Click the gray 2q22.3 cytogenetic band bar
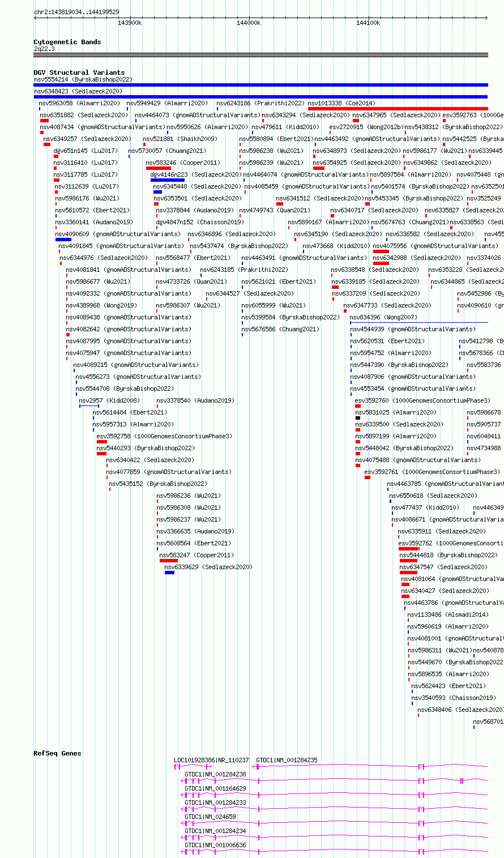The height and width of the screenshot is (858, 504). tap(260, 55)
